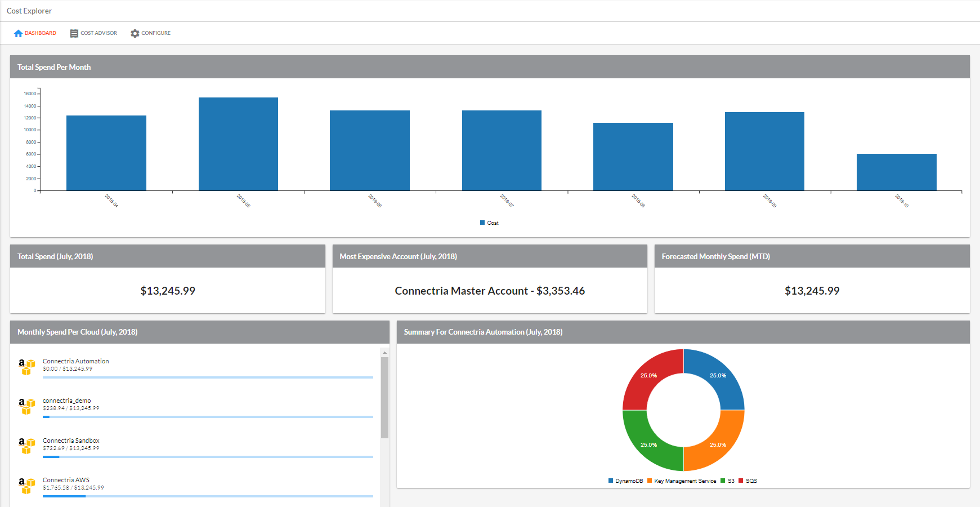Click the 2018-07 bar in spend chart

(502, 150)
